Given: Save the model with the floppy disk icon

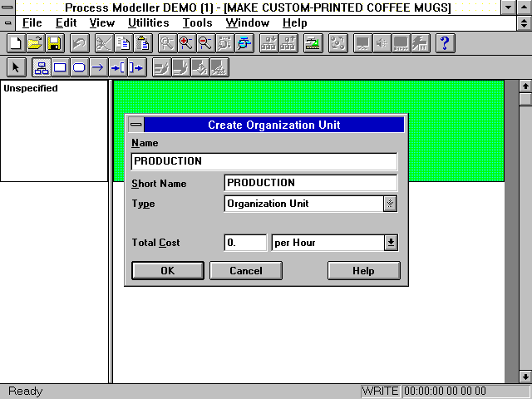Looking at the screenshot, I should coord(54,43).
